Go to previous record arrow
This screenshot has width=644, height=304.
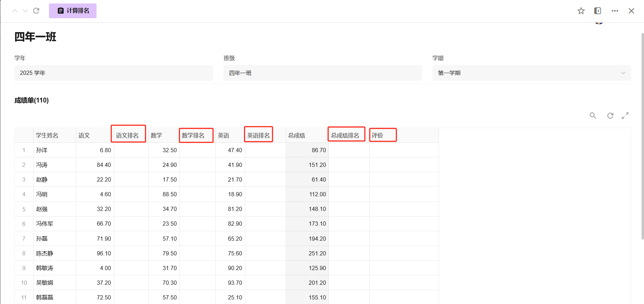tap(15, 11)
